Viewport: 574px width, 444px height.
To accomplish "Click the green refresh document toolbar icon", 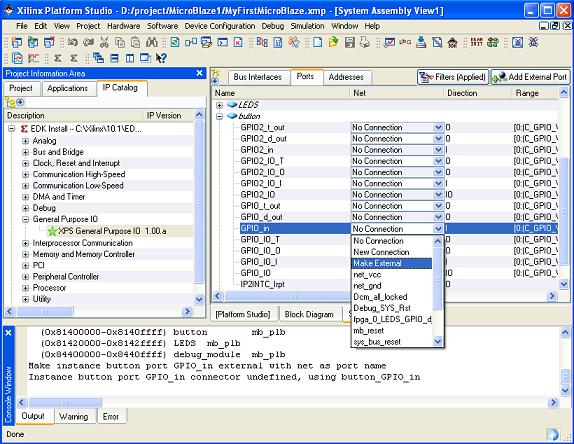I will [175, 42].
